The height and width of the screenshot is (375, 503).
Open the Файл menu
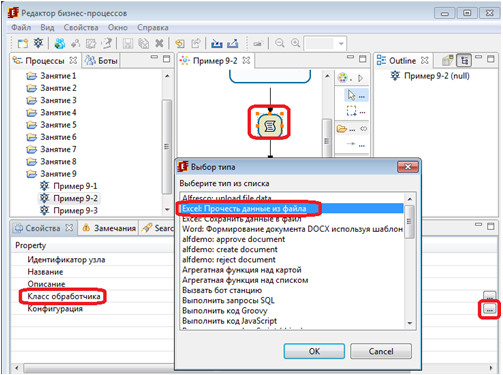click(21, 27)
